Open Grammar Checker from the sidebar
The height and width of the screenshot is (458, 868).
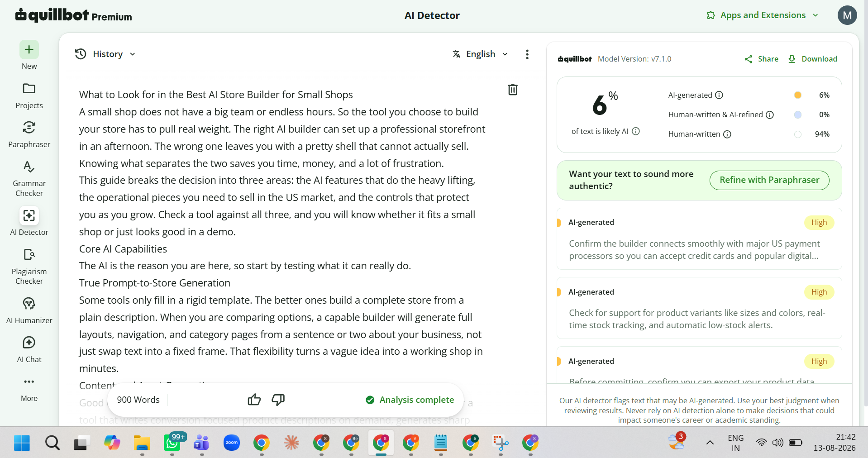pyautogui.click(x=29, y=178)
